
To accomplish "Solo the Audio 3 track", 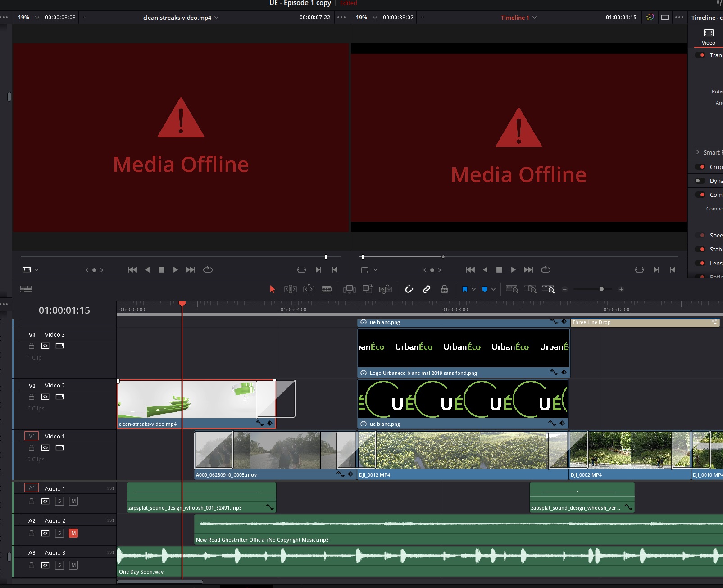I will pos(59,565).
